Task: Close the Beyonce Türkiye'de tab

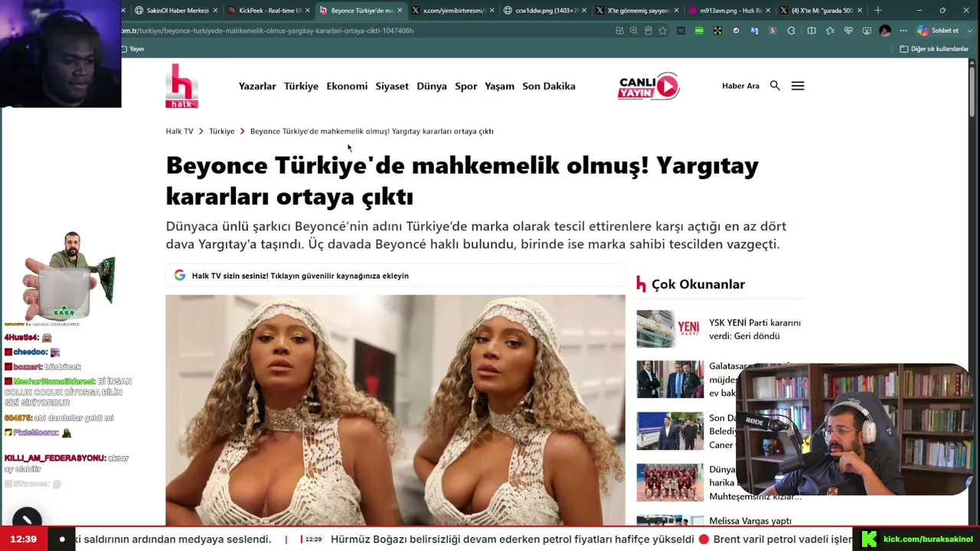Action: pyautogui.click(x=400, y=11)
